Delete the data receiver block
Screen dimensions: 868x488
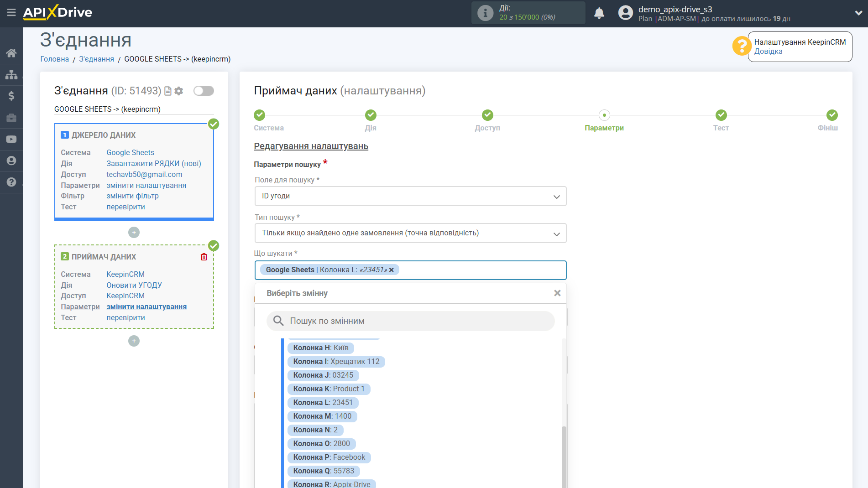click(x=204, y=257)
